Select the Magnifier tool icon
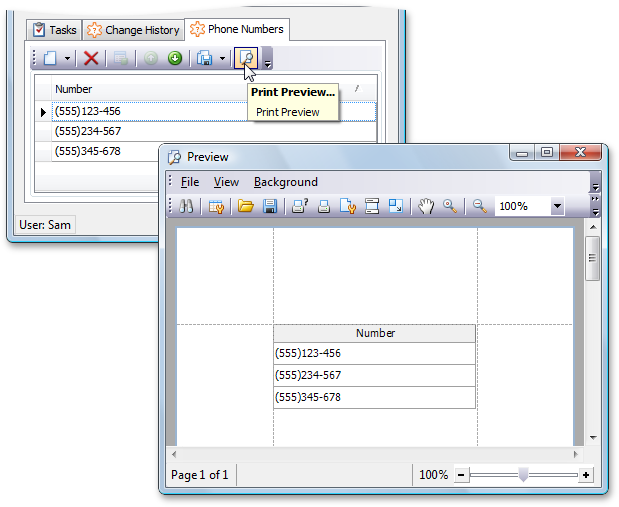Screen dimensions: 619x507 tap(450, 206)
